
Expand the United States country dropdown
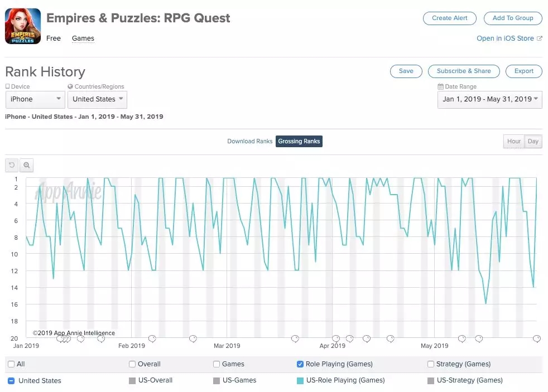[x=97, y=99]
